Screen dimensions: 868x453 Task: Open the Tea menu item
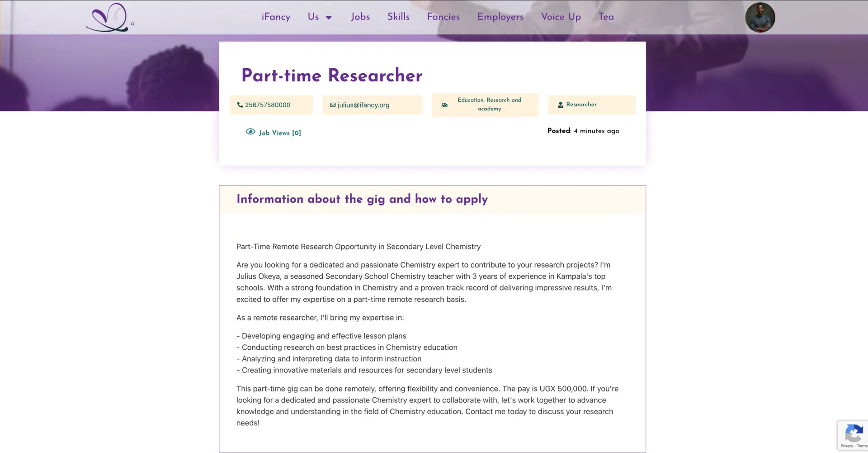tap(606, 17)
